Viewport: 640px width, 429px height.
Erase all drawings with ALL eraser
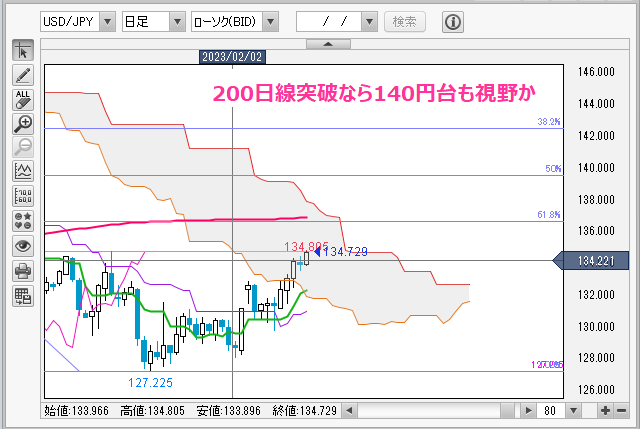pyautogui.click(x=23, y=100)
